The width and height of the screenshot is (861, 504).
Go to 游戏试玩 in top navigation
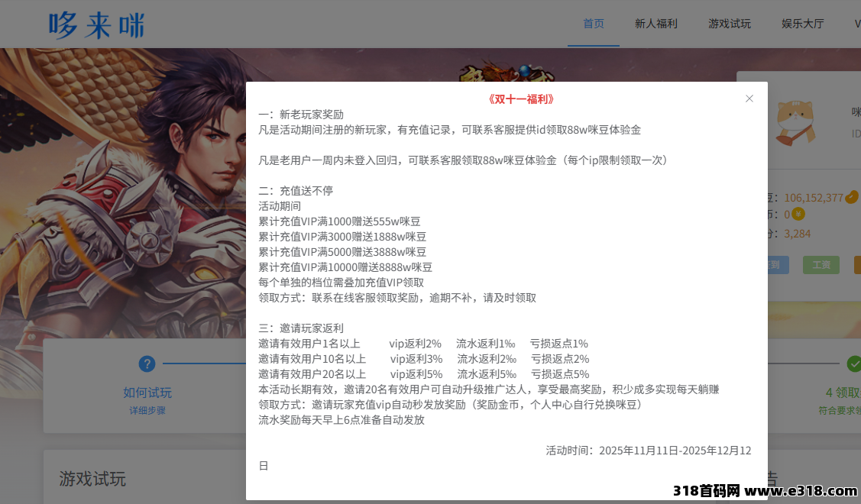[x=730, y=24]
